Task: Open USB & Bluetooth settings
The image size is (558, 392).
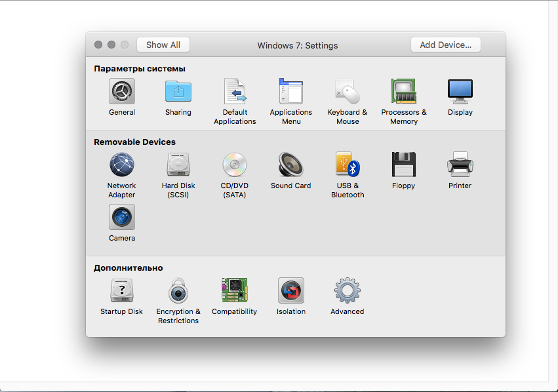Action: point(348,165)
